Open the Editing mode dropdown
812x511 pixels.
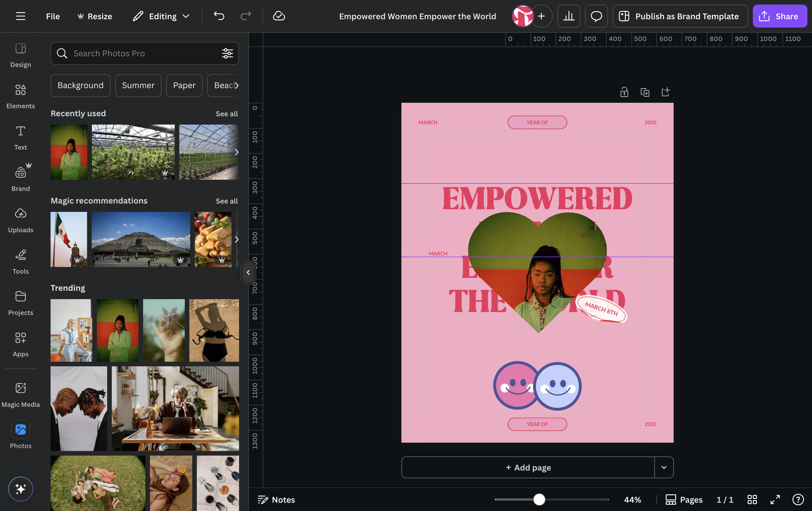tap(161, 16)
